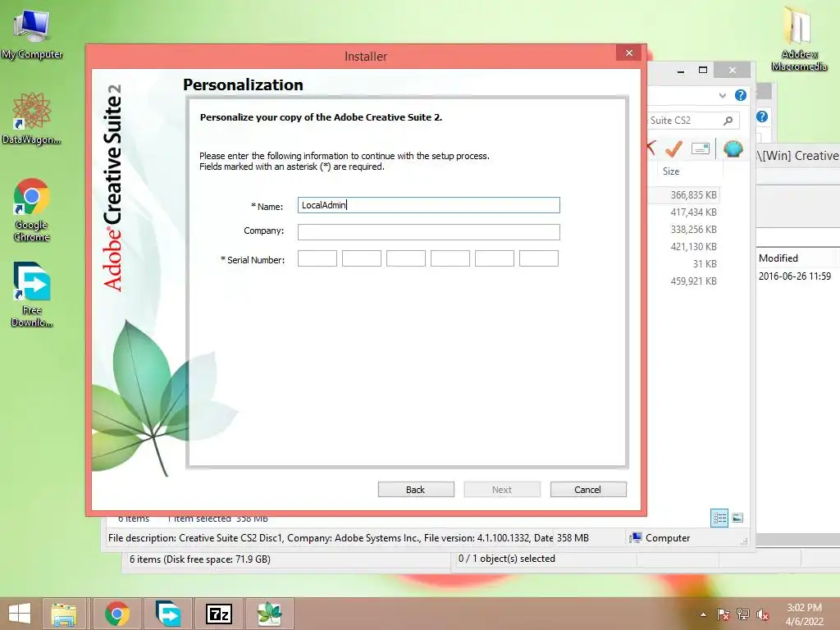Viewport: 840px width, 630px height.
Task: Open File Explorer from the taskbar
Action: (64, 614)
